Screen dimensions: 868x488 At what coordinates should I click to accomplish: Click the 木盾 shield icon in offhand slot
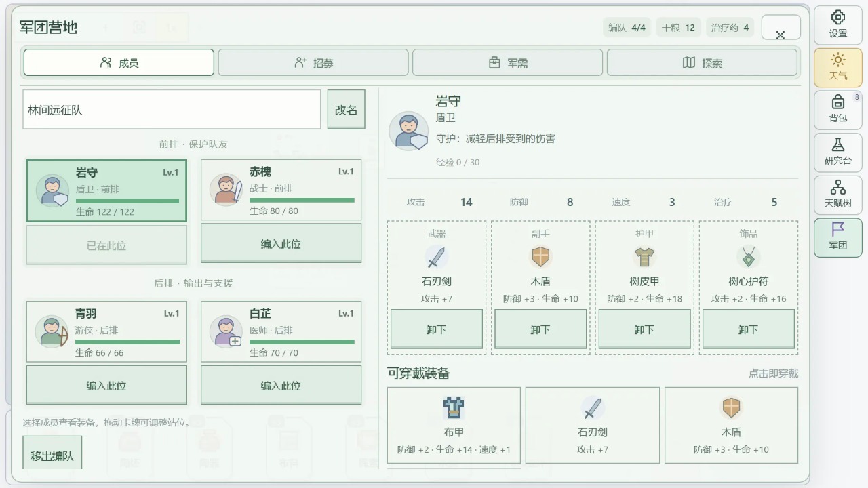click(x=540, y=257)
